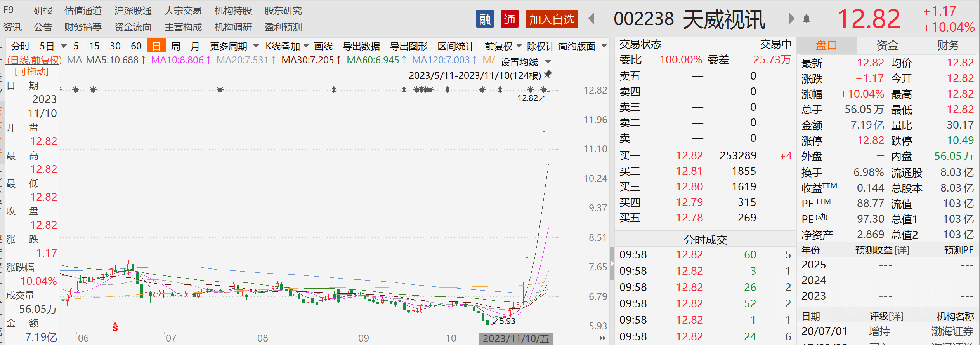Select the 分时 intraday chart mode
The width and height of the screenshot is (980, 345).
[20, 46]
